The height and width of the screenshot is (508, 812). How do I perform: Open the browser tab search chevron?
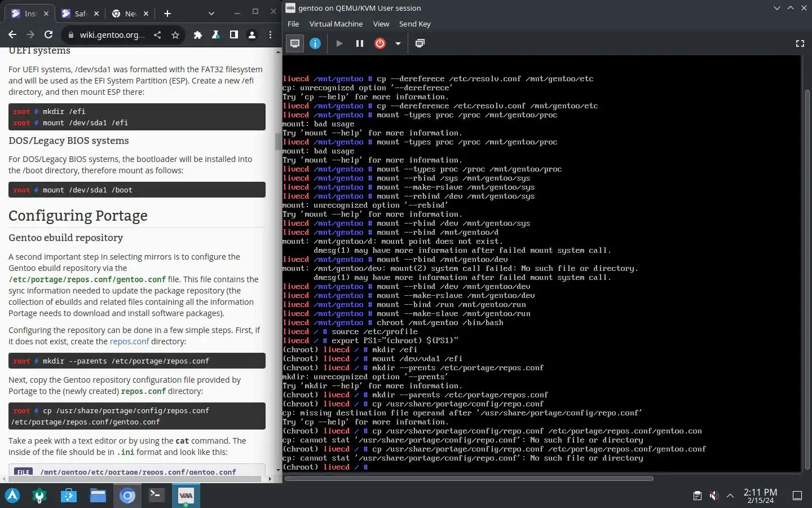tap(211, 14)
